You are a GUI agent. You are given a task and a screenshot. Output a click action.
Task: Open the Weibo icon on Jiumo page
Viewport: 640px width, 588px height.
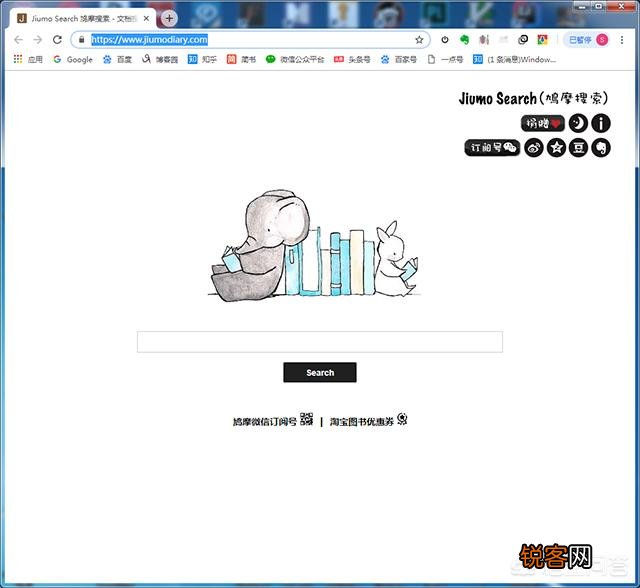pyautogui.click(x=534, y=148)
